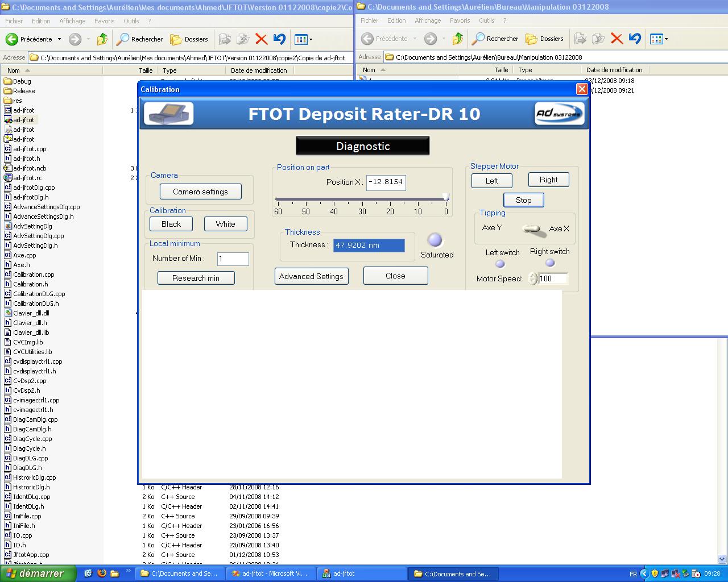Click Move To icon in Manipulation 03122008 toolbar
This screenshot has width=728, height=582.
click(581, 39)
